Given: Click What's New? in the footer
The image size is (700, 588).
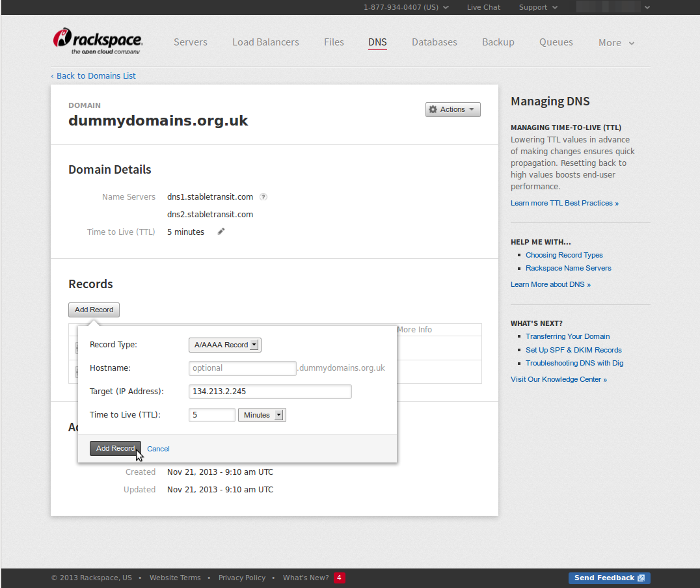Looking at the screenshot, I should pos(306,578).
